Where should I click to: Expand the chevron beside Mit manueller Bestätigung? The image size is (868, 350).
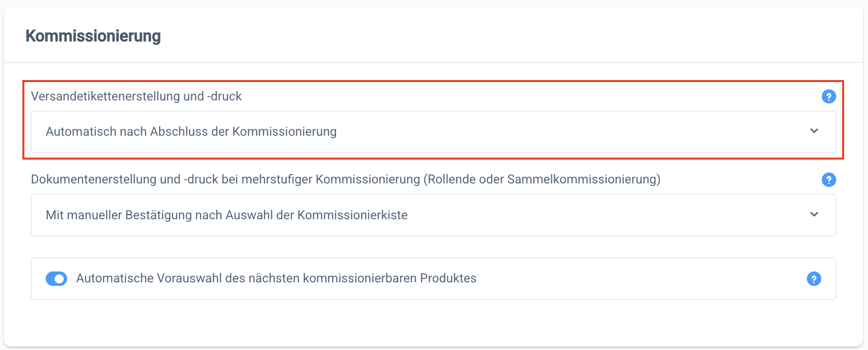pos(814,215)
